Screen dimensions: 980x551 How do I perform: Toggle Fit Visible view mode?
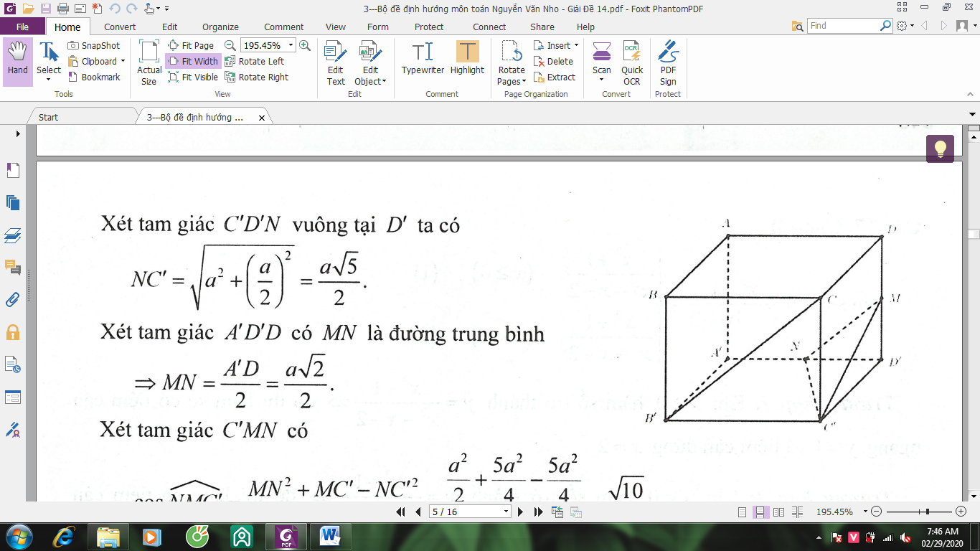(x=192, y=77)
